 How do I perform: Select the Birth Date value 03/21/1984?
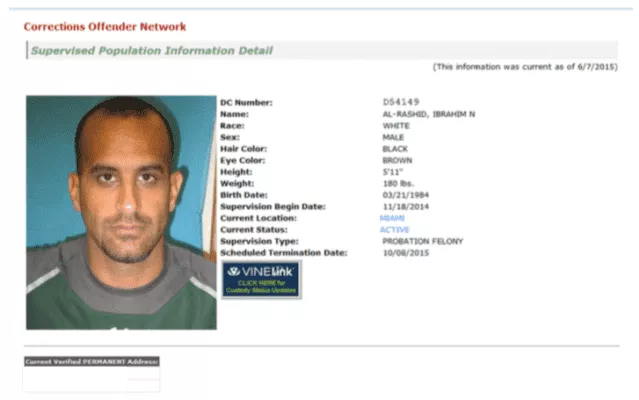405,195
